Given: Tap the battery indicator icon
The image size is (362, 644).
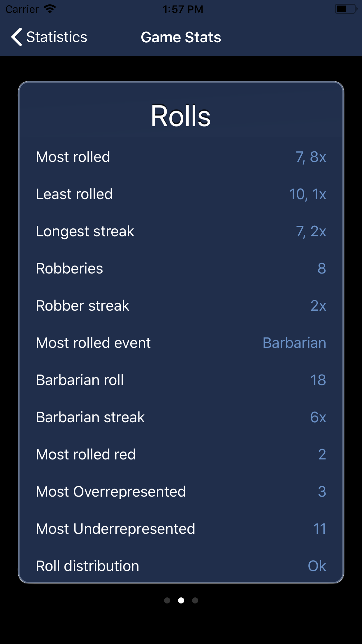Looking at the screenshot, I should click(x=346, y=9).
